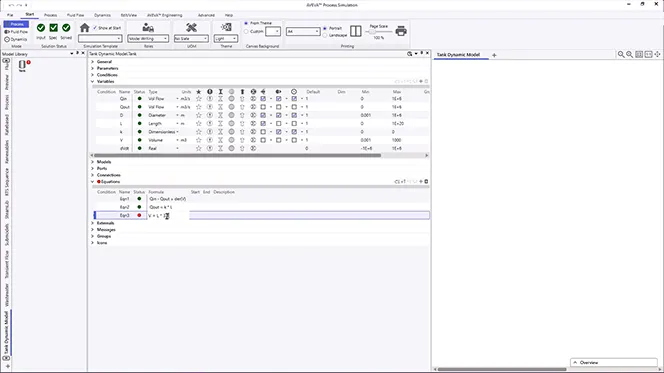The width and height of the screenshot is (664, 373).
Task: Open the File menu tab
Action: tap(10, 15)
